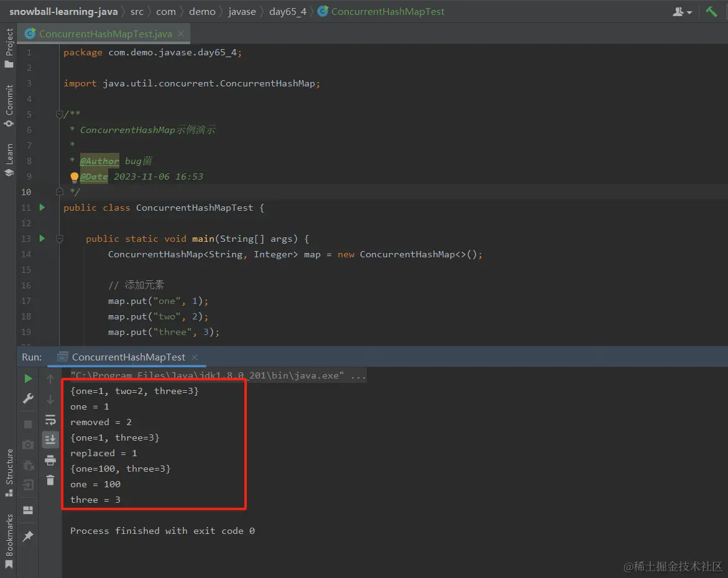Print console output with printer icon

click(x=50, y=460)
